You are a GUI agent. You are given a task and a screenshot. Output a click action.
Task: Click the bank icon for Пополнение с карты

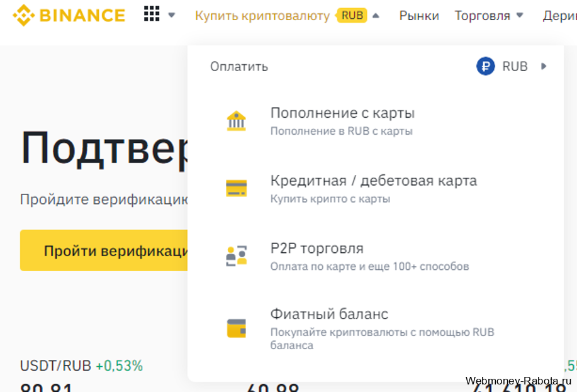(x=236, y=121)
